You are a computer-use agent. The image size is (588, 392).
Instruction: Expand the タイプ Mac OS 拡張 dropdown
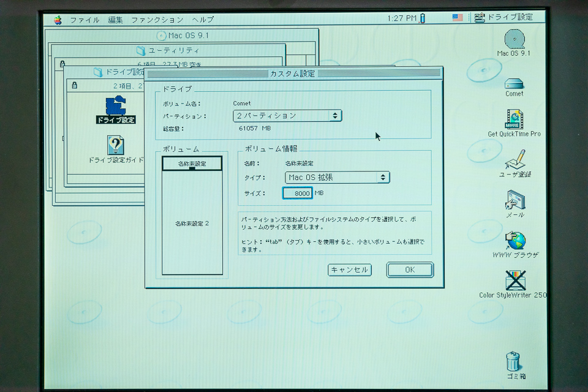[x=337, y=178]
